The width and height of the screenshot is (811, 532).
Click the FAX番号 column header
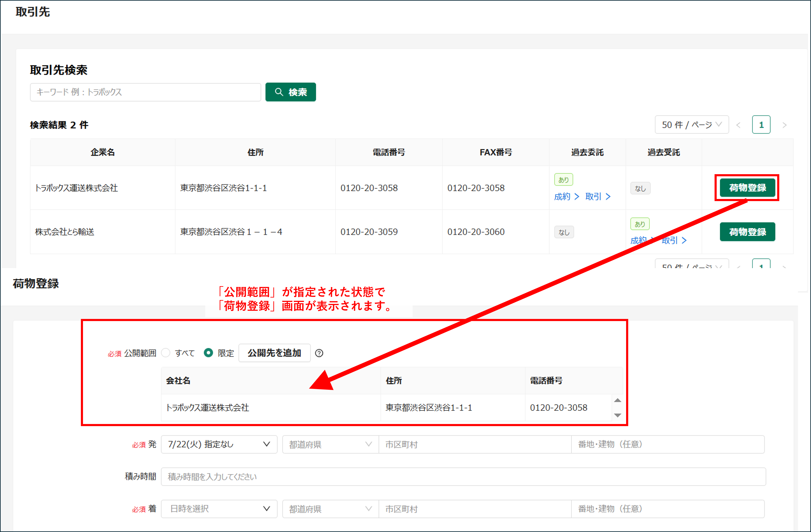coord(495,152)
